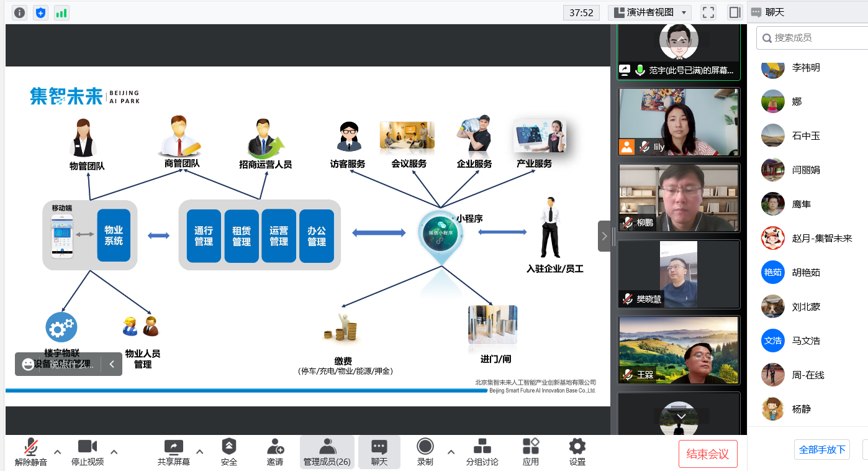Screen dimensions: 868x471
Task: Click the 邀请 invite icon
Action: click(275, 452)
